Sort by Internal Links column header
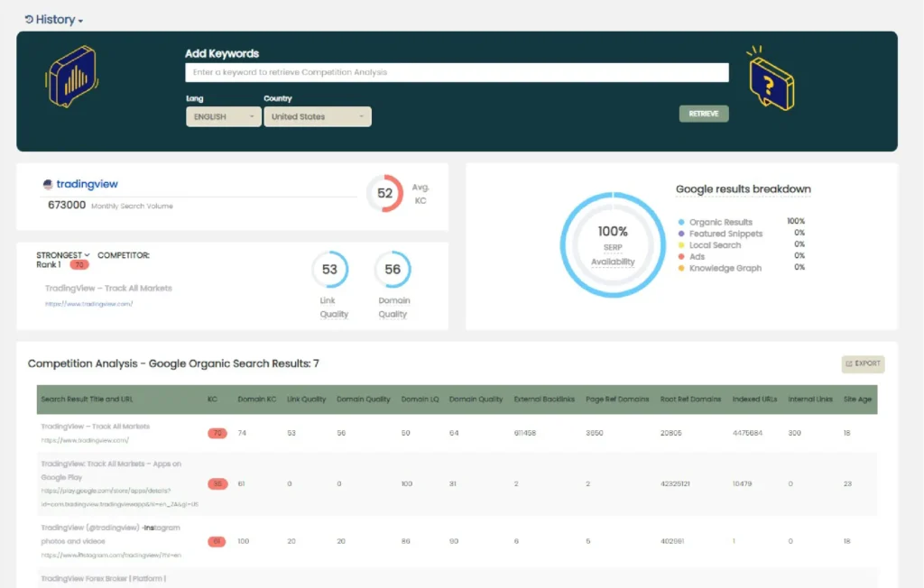Image resolution: width=924 pixels, height=588 pixels. [810, 399]
